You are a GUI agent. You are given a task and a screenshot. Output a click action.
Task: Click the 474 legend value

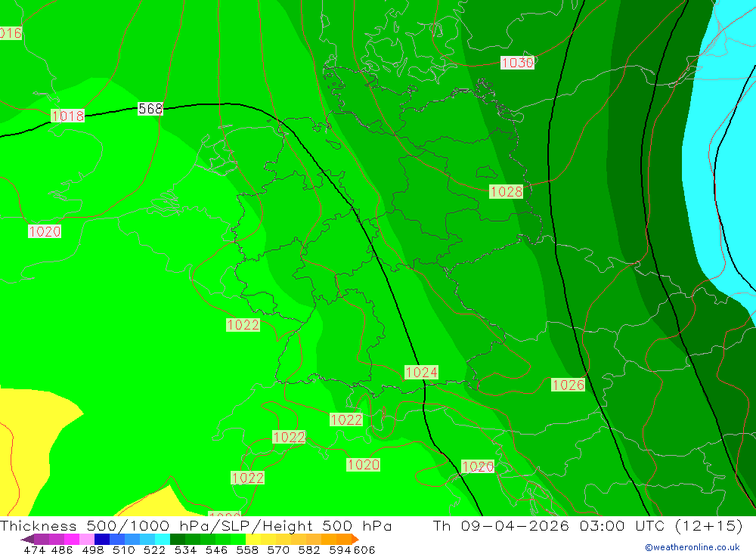tap(34, 549)
